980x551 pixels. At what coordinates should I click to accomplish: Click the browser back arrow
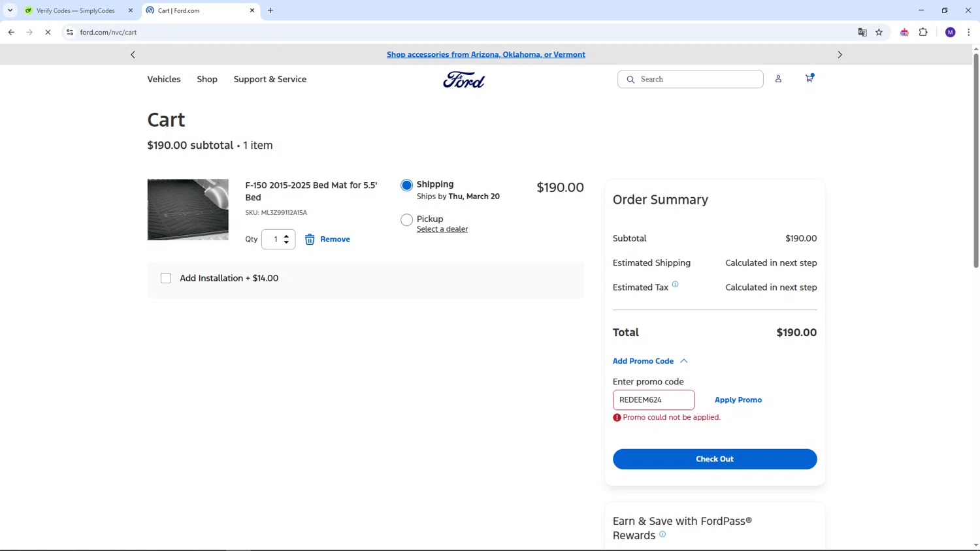point(11,32)
